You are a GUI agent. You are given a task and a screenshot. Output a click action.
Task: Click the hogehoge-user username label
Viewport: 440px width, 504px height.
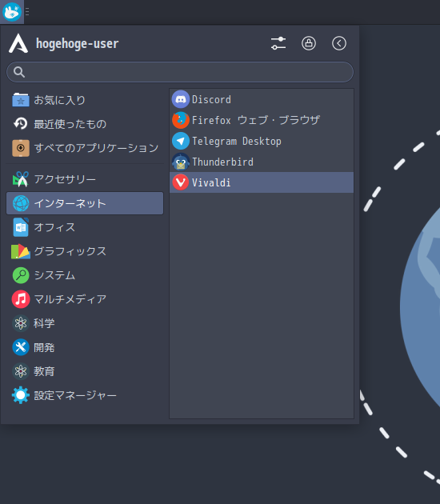click(x=77, y=44)
